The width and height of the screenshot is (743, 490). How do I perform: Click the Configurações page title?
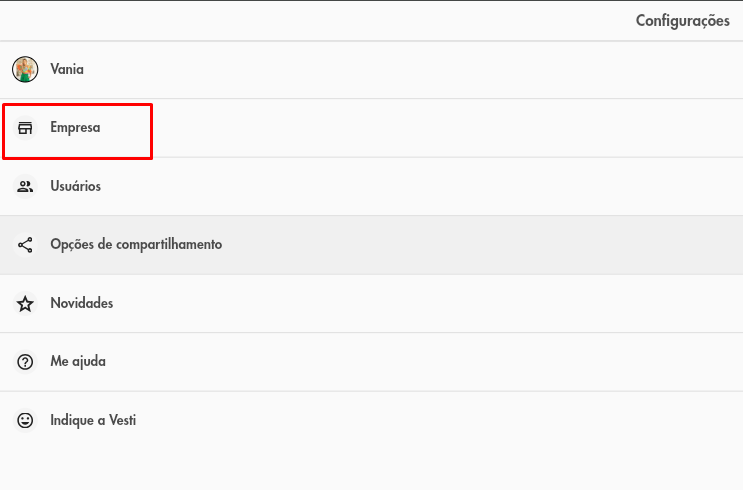[682, 21]
